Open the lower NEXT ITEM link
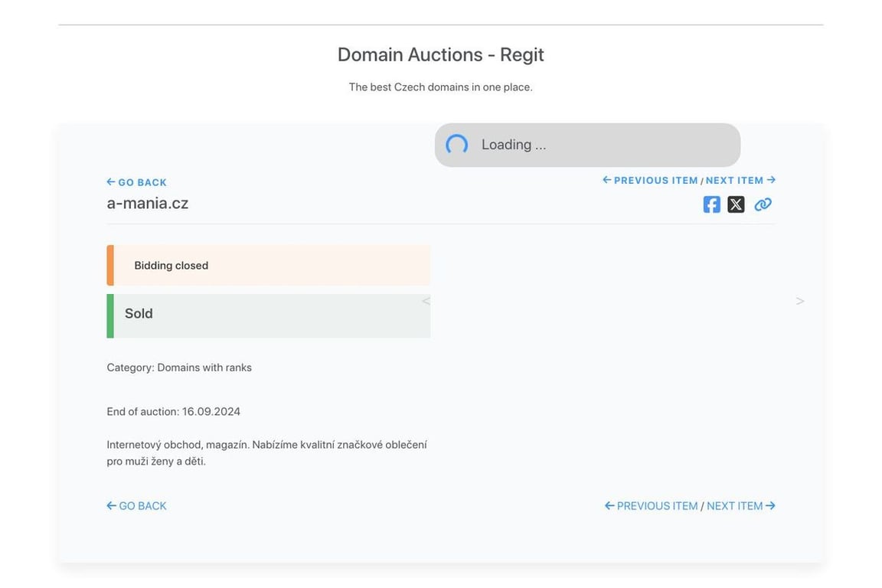The height and width of the screenshot is (588, 882). pos(741,506)
